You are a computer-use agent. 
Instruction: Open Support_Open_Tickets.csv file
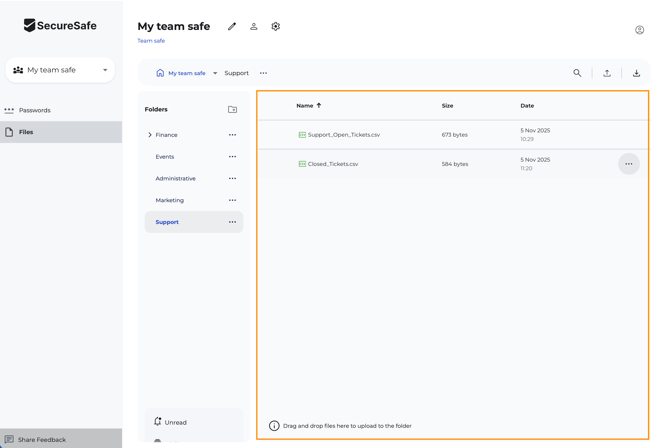[343, 135]
